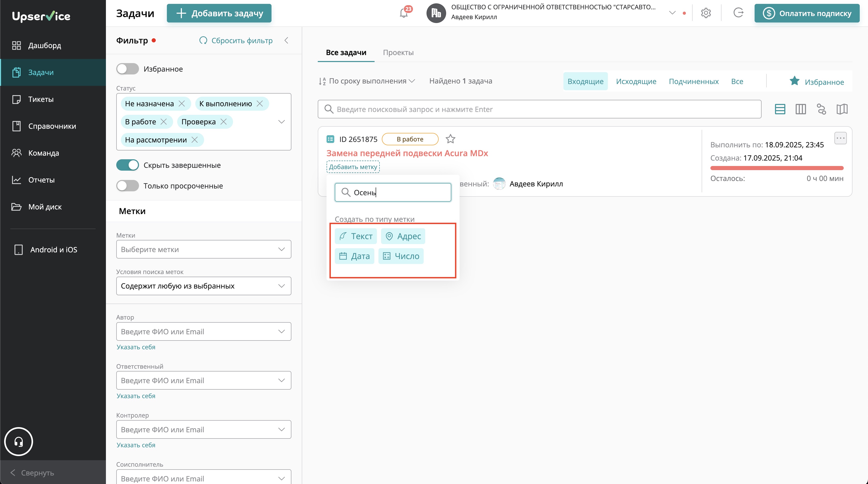This screenshot has width=868, height=484.
Task: Open Android и iOS in the sidebar
Action: (53, 249)
